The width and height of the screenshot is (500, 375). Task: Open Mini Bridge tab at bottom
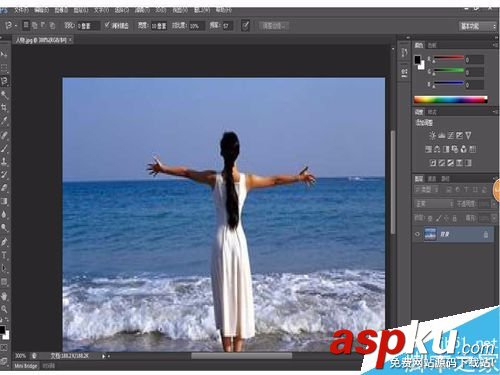pyautogui.click(x=26, y=366)
